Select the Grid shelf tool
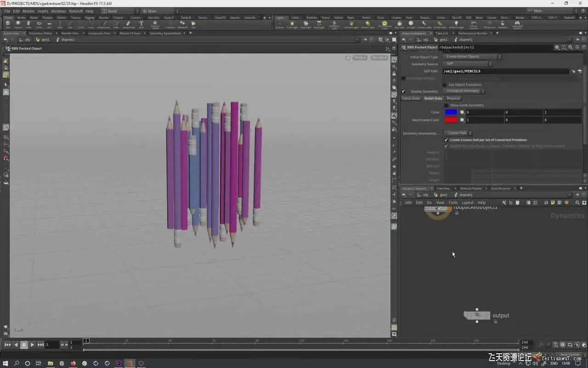 (49, 24)
